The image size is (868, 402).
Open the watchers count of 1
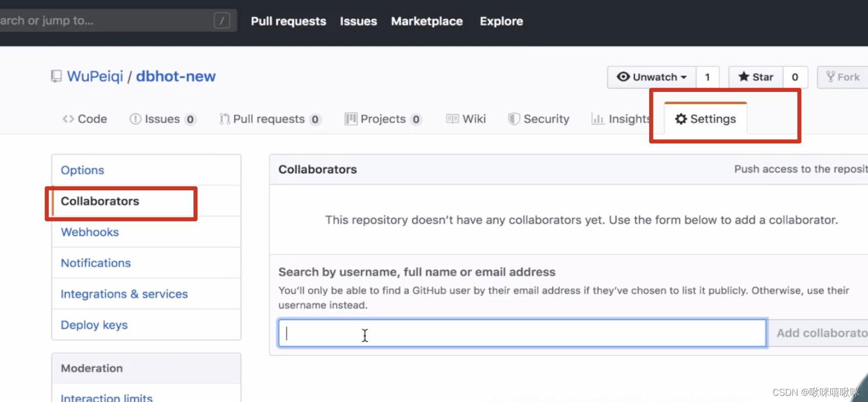tap(707, 77)
